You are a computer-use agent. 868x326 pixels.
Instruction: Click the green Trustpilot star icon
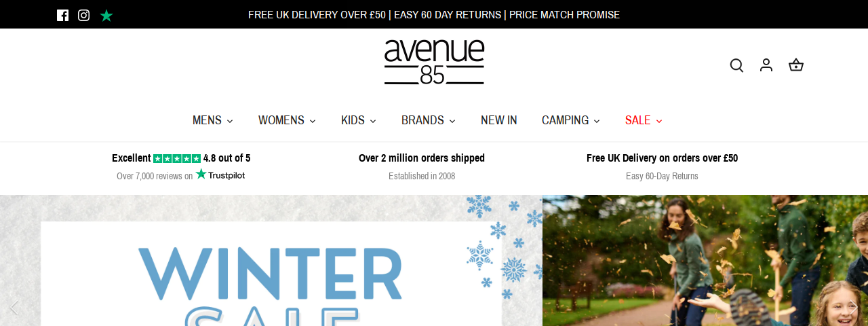click(x=106, y=15)
